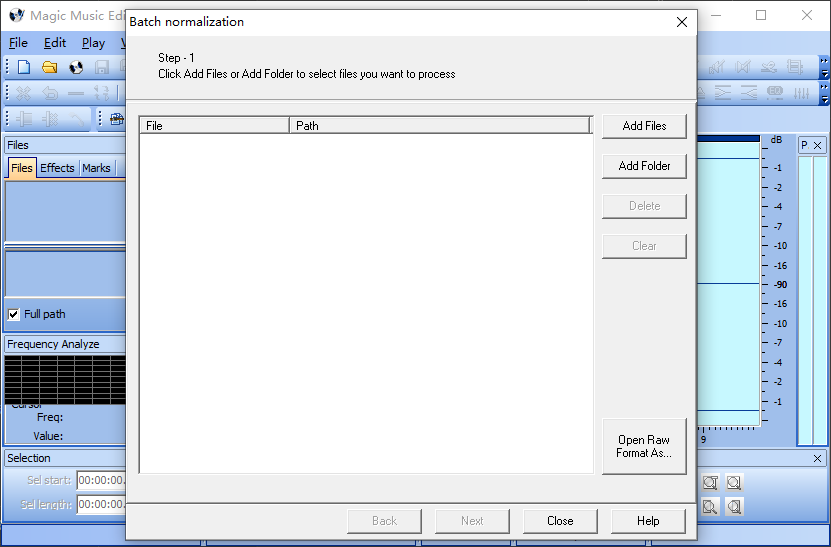Click the batch files icon beside toolbar grip
The width and height of the screenshot is (831, 547).
click(116, 119)
